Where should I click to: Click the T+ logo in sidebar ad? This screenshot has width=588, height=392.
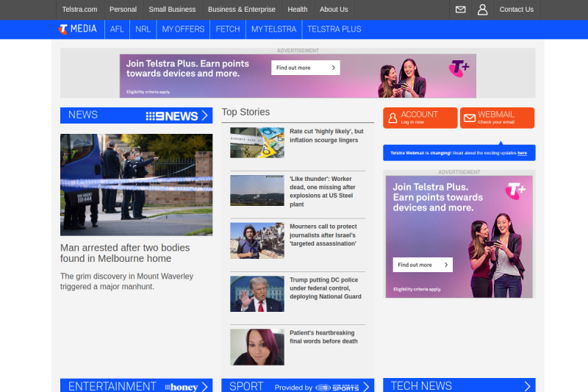click(x=515, y=191)
